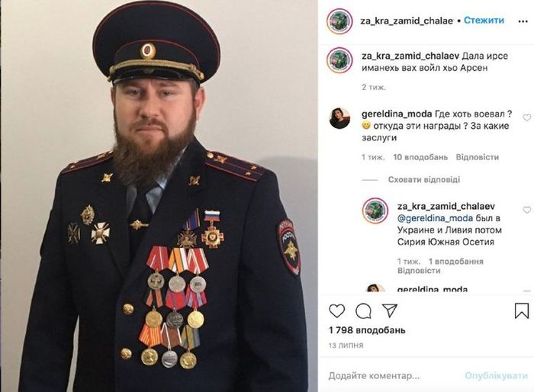Like the post with the heart icon
This screenshot has width=534, height=392.
click(x=337, y=311)
